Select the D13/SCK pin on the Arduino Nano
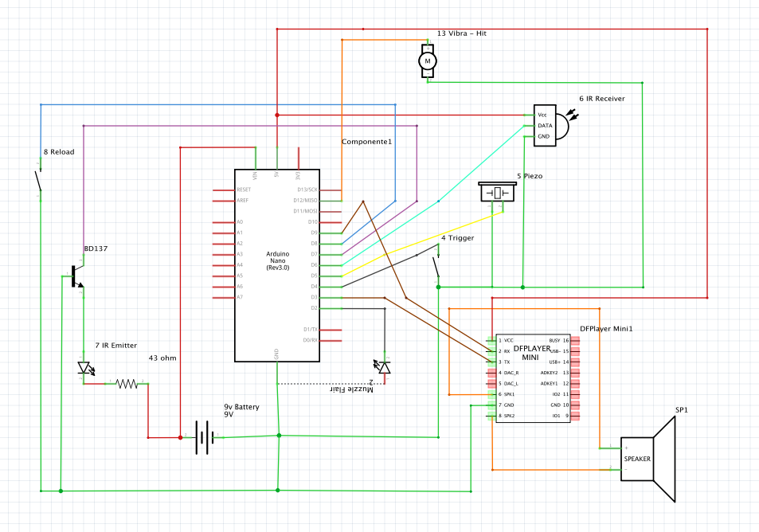Screen dimensions: 759x532 click(x=307, y=191)
